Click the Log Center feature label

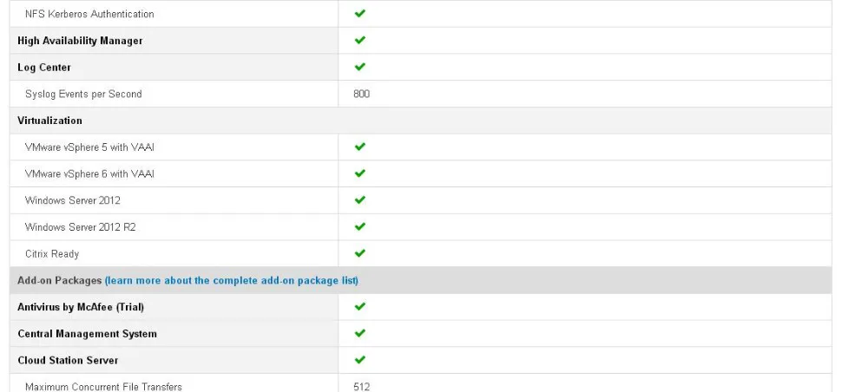click(x=44, y=68)
